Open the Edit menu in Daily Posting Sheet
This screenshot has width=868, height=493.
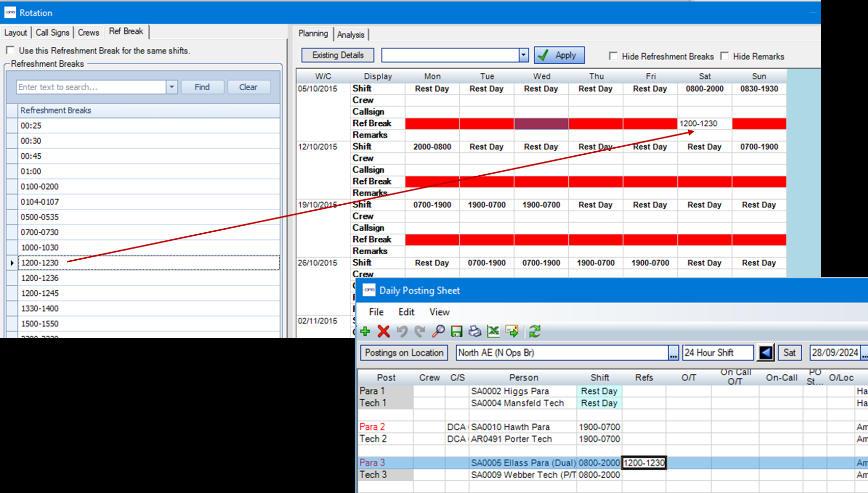coord(406,312)
